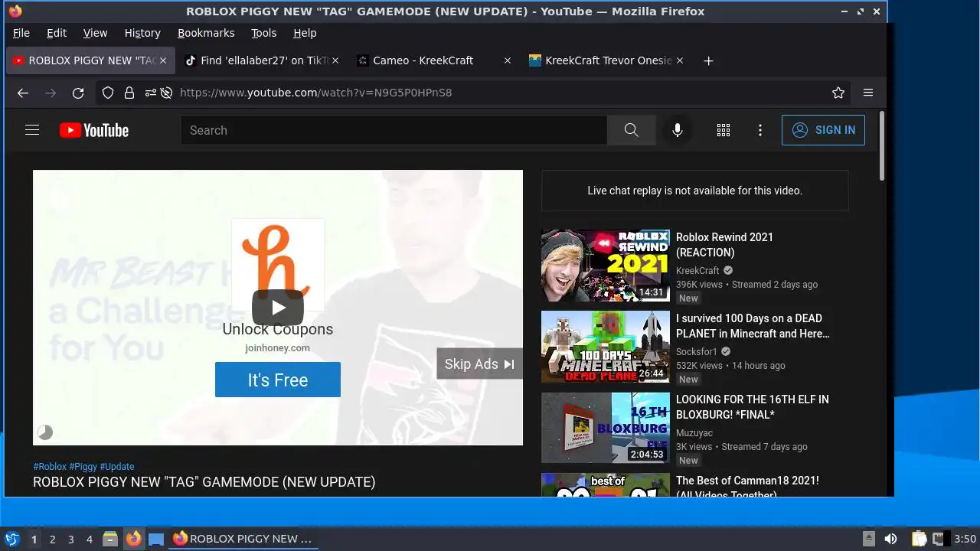Open the Tools menu
The image size is (980, 551).
tap(264, 33)
